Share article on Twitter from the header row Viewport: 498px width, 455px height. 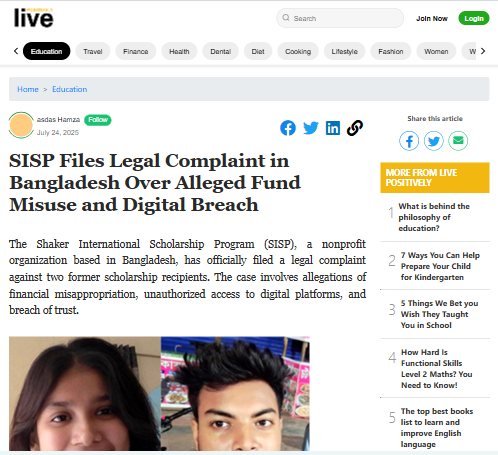point(311,128)
